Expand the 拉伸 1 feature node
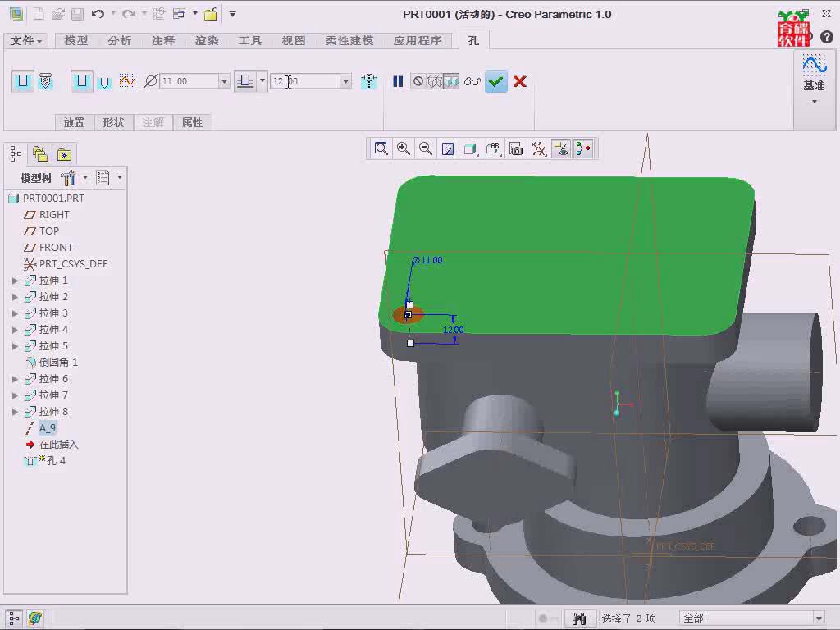Image resolution: width=840 pixels, height=630 pixels. tap(16, 281)
